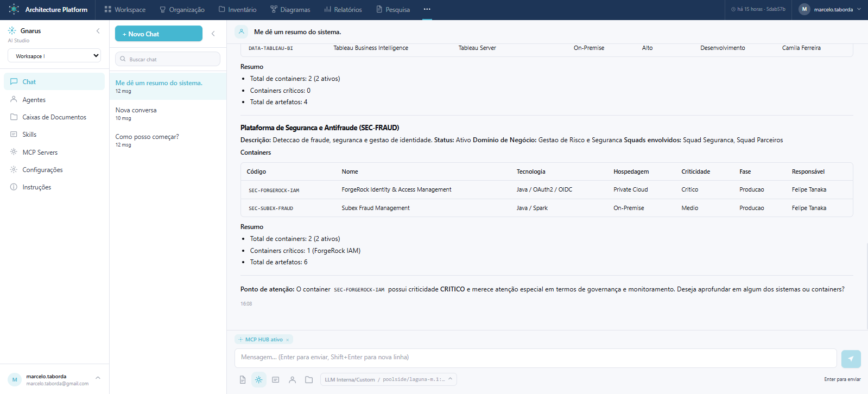Toggle the active MCP hub icon in composer toolbar

coord(259,380)
